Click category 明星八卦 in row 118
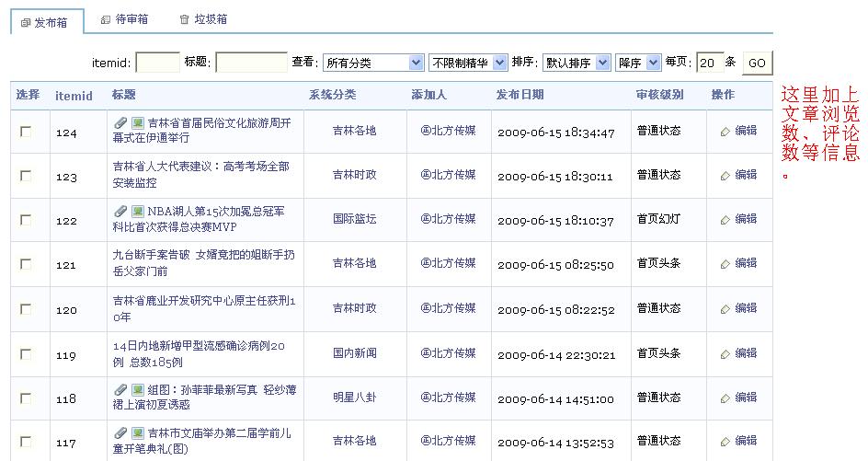The height and width of the screenshot is (461, 868). click(x=354, y=398)
